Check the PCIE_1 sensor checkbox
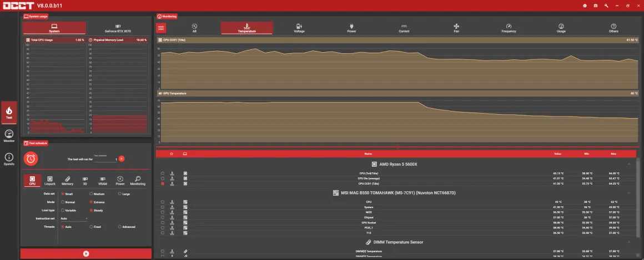644x260 pixels. click(163, 228)
